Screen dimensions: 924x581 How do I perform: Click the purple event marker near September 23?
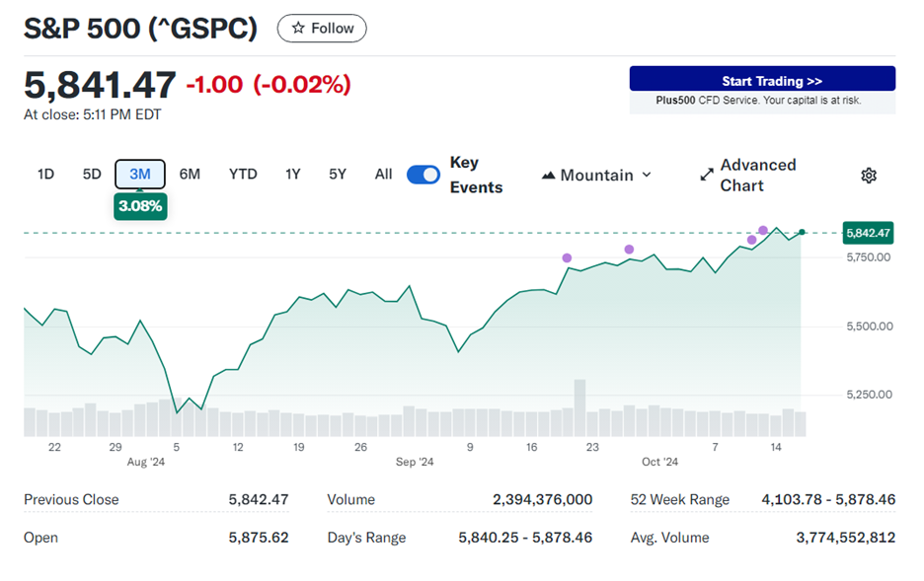click(627, 250)
